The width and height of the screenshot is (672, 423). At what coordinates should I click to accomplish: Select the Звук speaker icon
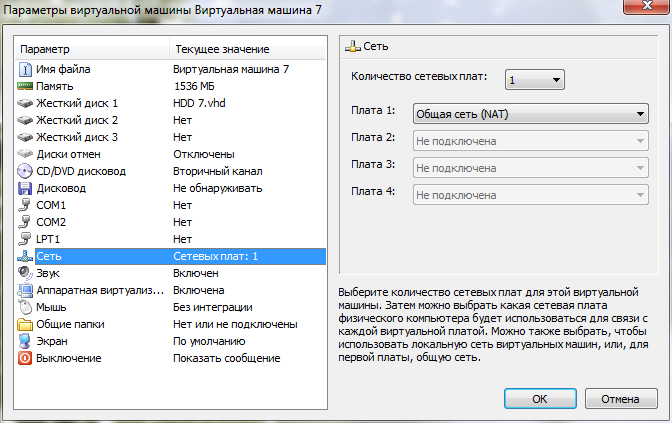pyautogui.click(x=25, y=273)
